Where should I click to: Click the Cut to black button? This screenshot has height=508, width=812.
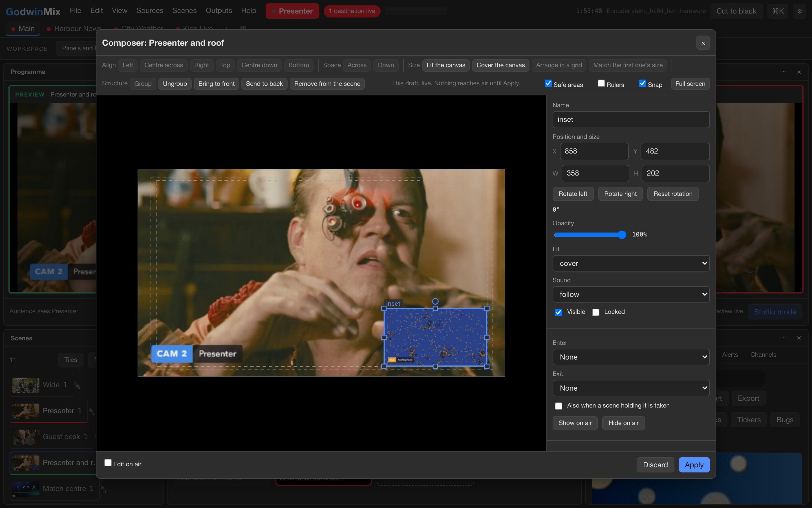click(736, 11)
